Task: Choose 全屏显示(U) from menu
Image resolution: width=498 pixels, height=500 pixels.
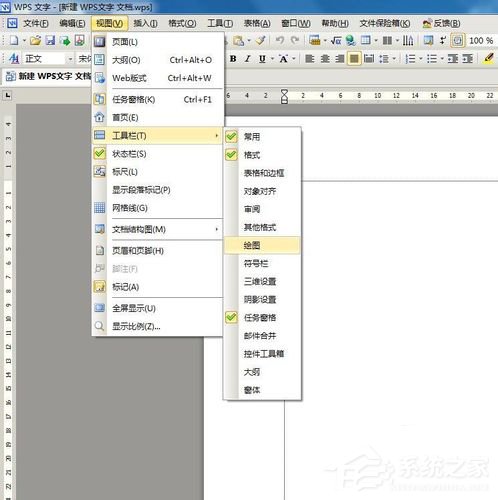Action: pyautogui.click(x=157, y=308)
